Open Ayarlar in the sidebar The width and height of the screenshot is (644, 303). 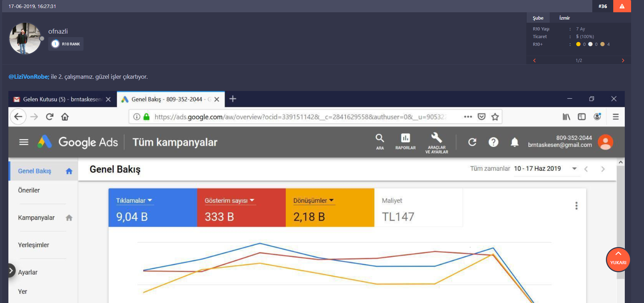tap(28, 272)
